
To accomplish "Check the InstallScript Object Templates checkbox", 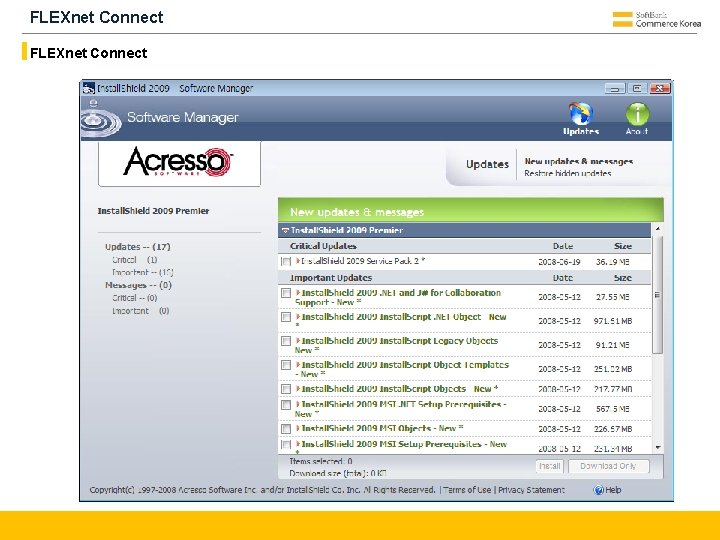I will coord(286,365).
